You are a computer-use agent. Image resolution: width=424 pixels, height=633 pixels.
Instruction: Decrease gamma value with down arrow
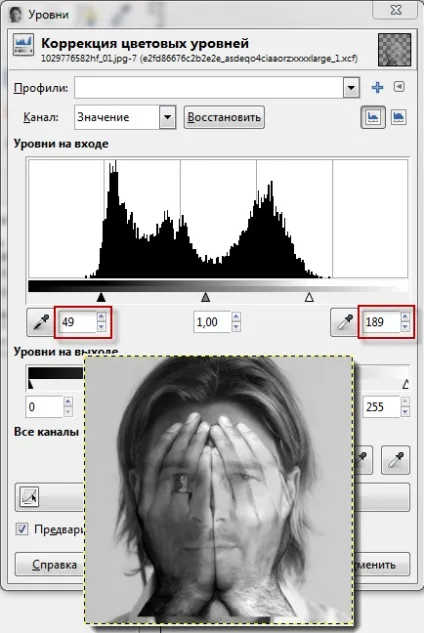[236, 327]
